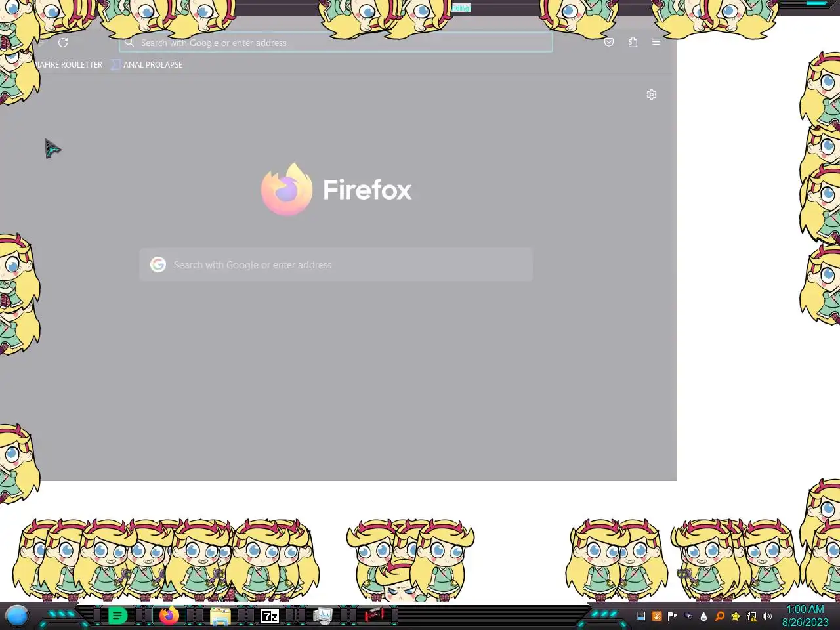Click the Firefox logo on the new tab page
The image size is (840, 630).
(287, 190)
